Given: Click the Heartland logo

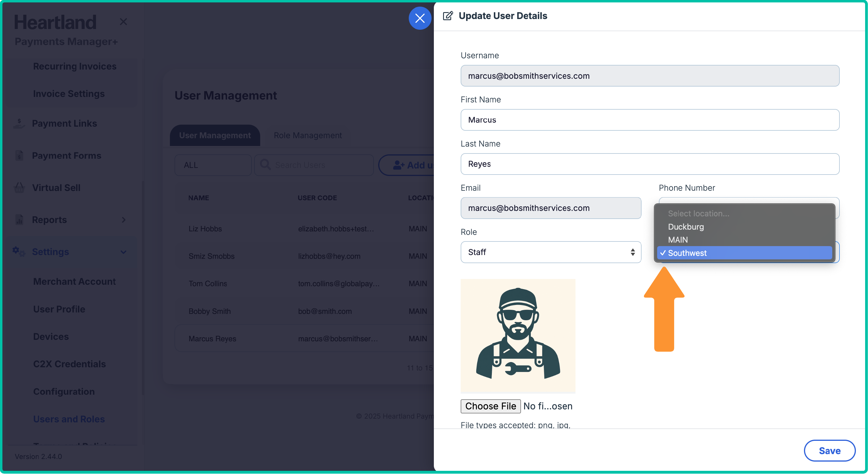Looking at the screenshot, I should tap(55, 22).
